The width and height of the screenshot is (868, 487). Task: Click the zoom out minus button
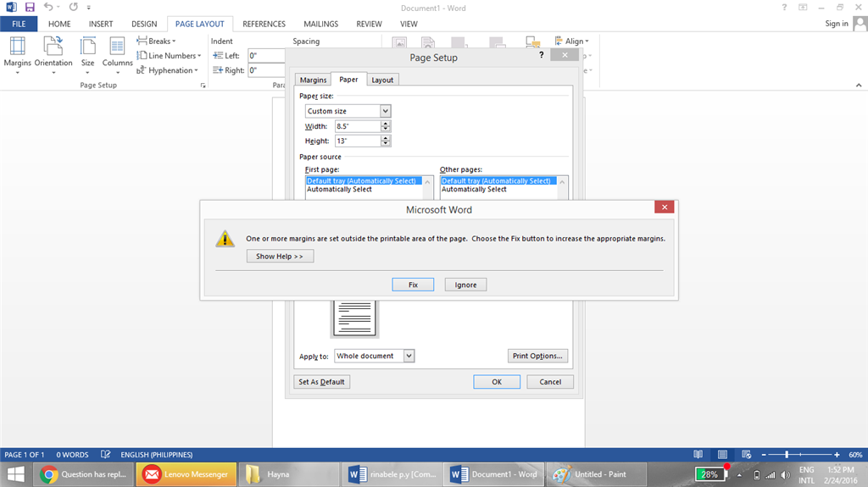(x=764, y=454)
